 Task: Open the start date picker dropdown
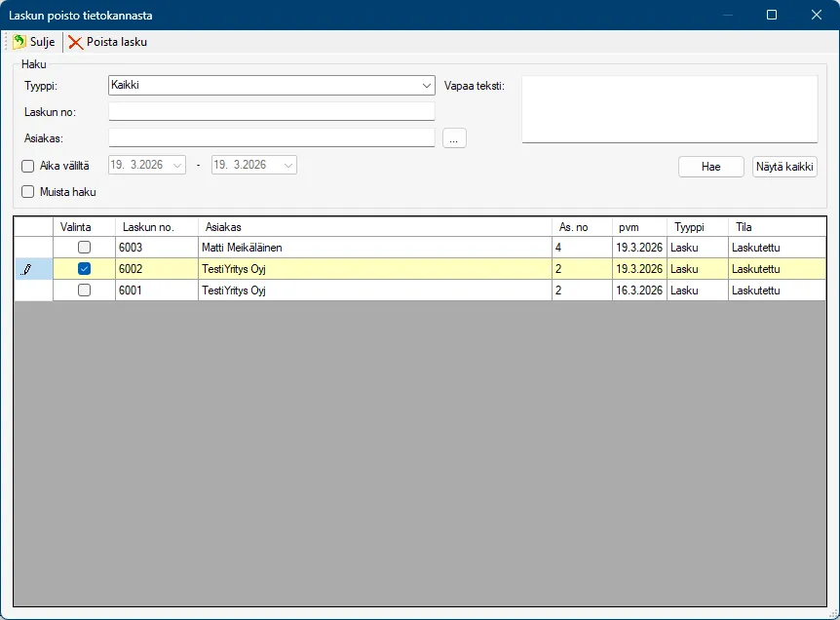[x=177, y=166]
